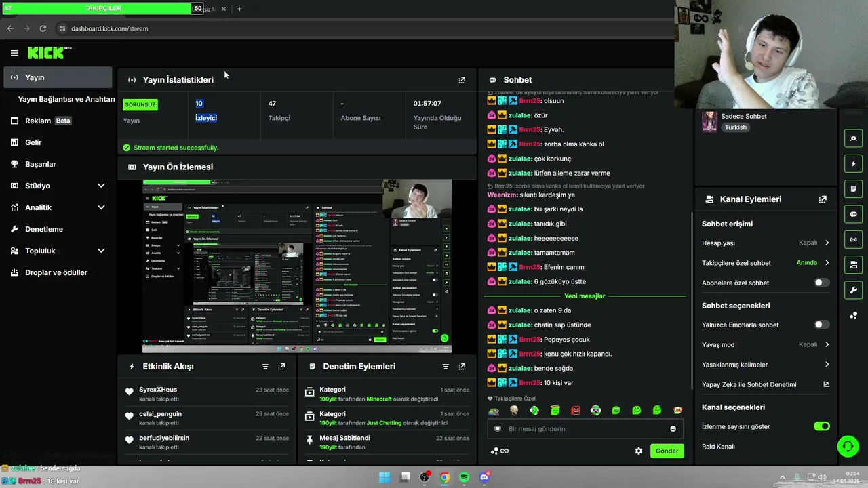
Task: Click the stream preview thumbnail
Action: coord(297,266)
